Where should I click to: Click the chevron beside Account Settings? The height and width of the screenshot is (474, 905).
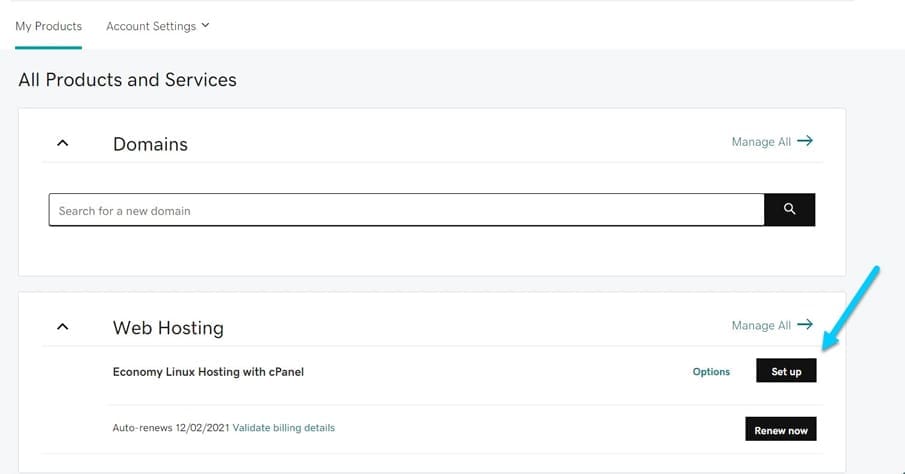click(206, 25)
